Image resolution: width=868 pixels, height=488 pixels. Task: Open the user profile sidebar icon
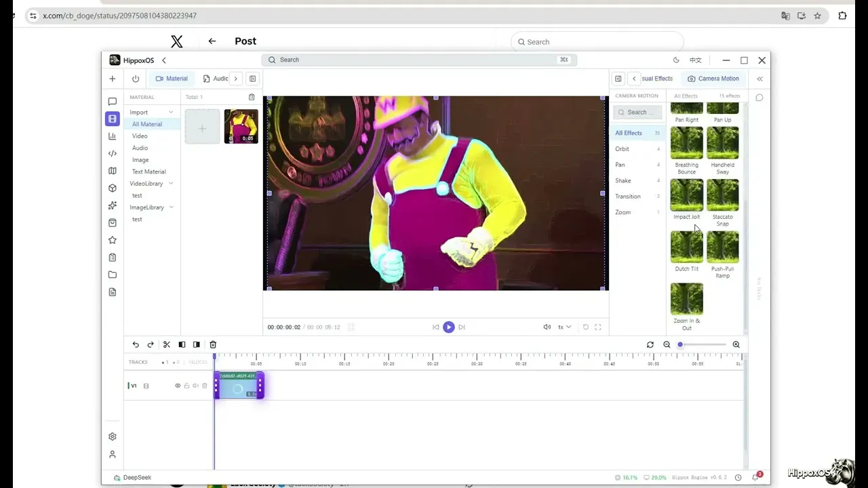pos(113,454)
